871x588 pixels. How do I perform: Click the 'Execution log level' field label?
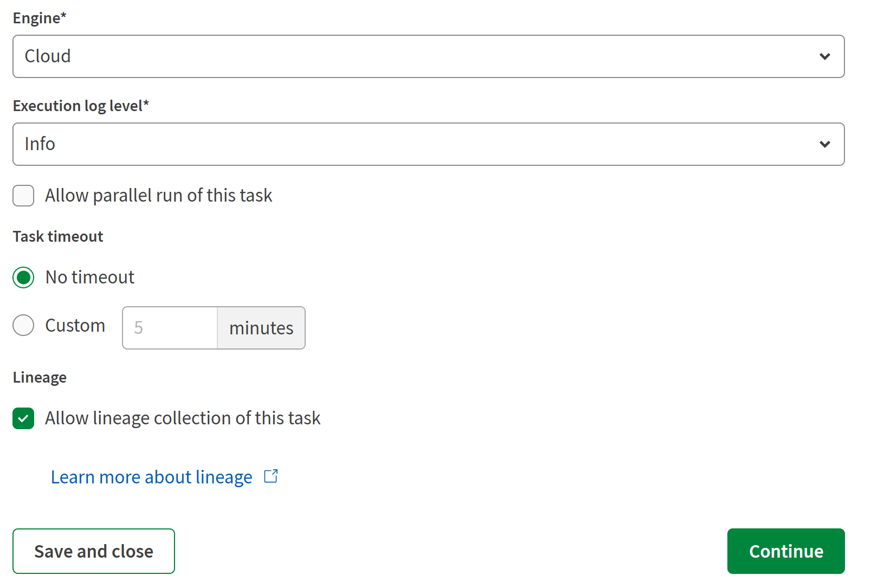click(x=81, y=106)
